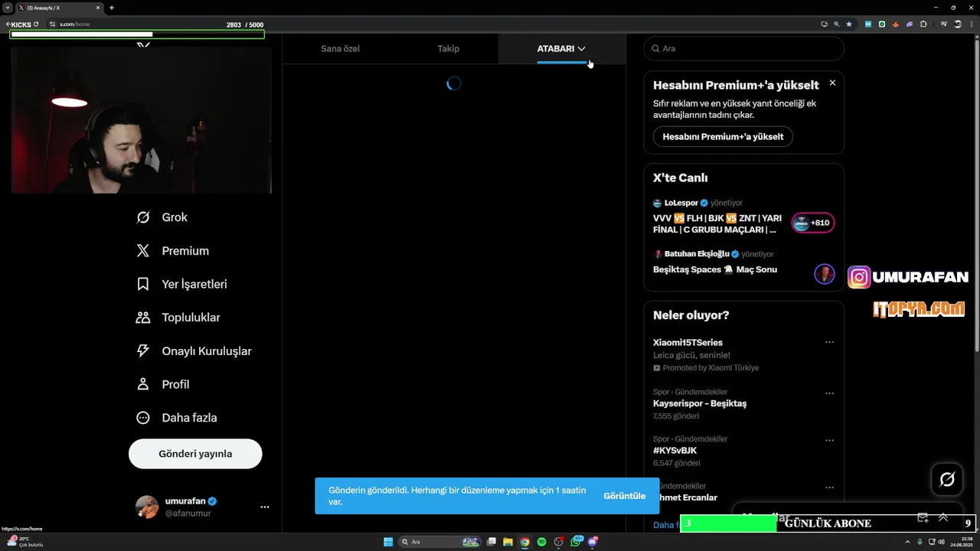Image resolution: width=980 pixels, height=551 pixels.
Task: Expand the ATABARI list dropdown chevron
Action: pos(582,49)
